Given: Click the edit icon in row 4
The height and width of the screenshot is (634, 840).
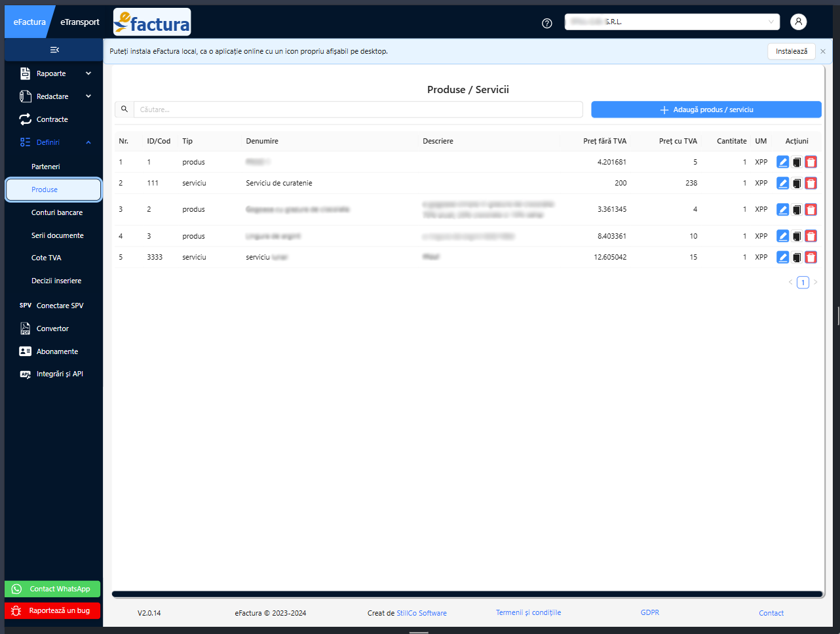Looking at the screenshot, I should 782,236.
